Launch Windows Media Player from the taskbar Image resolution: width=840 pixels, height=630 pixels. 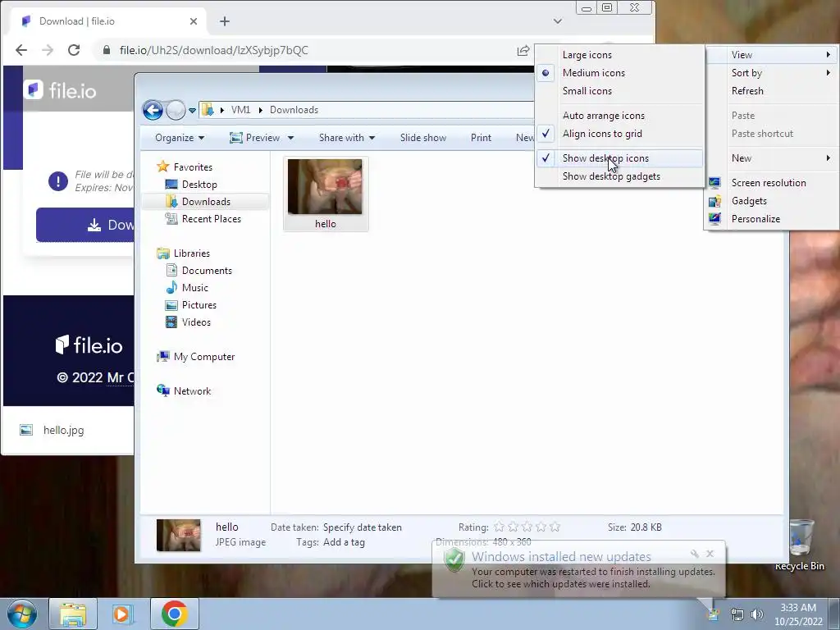pos(121,614)
